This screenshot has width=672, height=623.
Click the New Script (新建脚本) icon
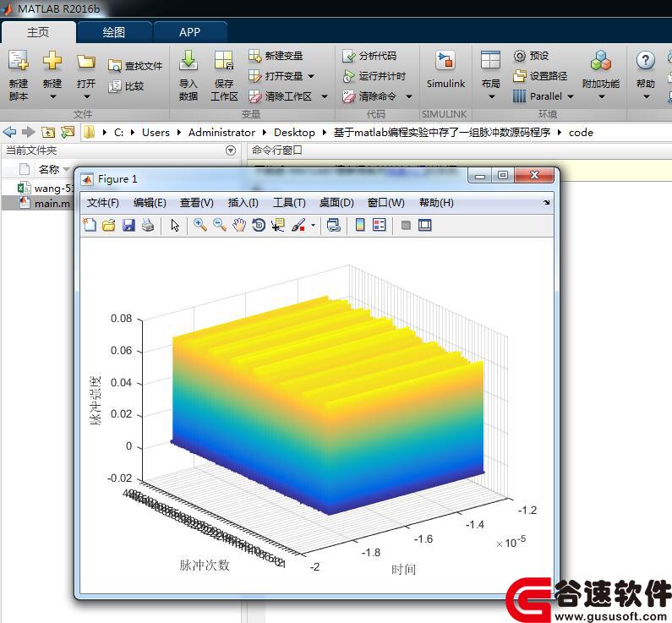19,60
